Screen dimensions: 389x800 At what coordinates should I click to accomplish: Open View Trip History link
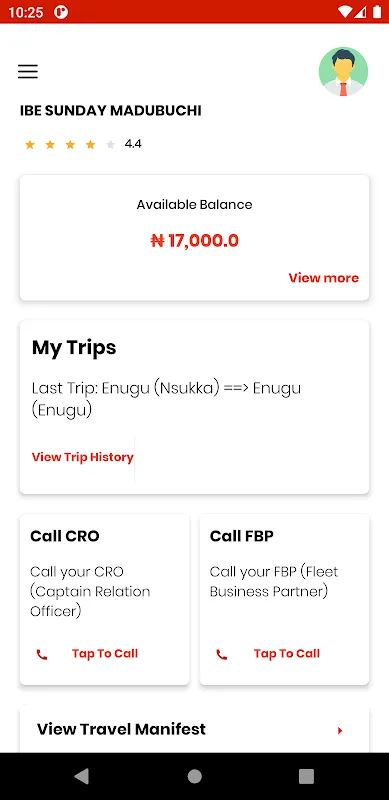(x=83, y=457)
